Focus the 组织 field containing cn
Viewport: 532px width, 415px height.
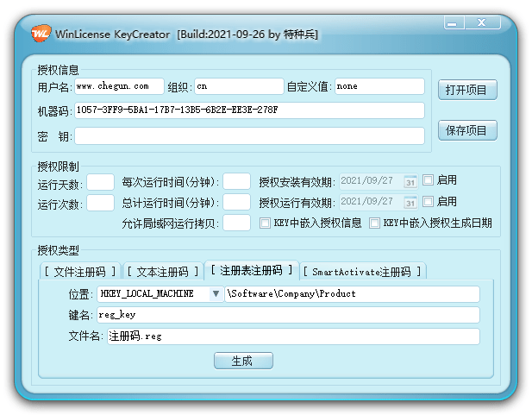[239, 86]
